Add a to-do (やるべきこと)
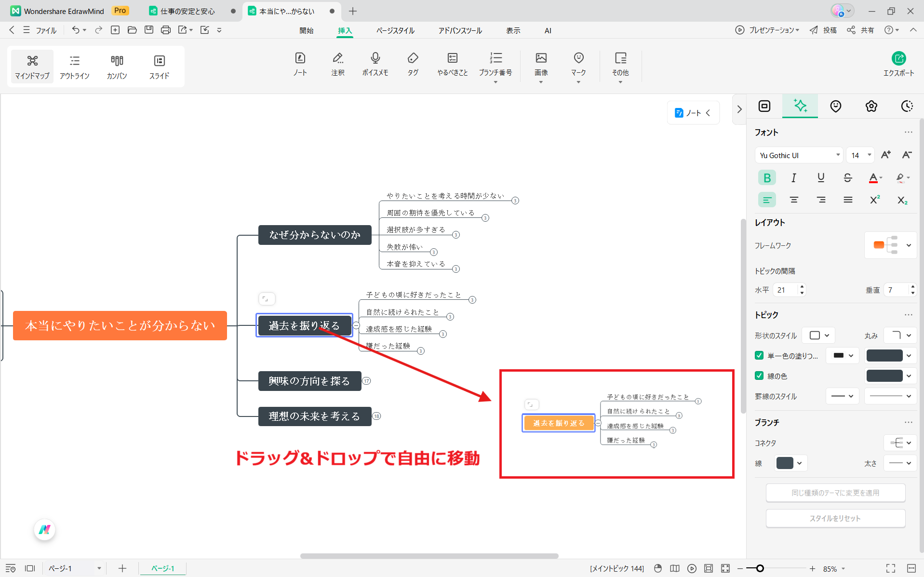 [x=452, y=65]
